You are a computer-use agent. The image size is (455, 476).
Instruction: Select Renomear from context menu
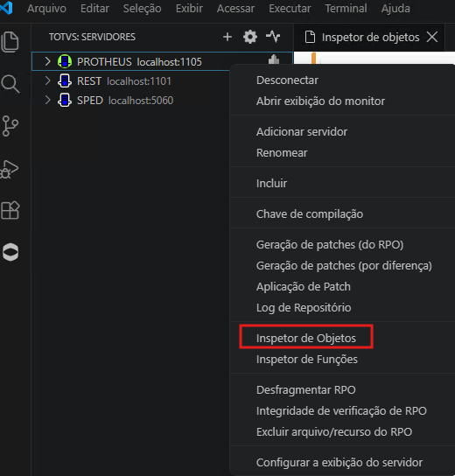pos(282,153)
